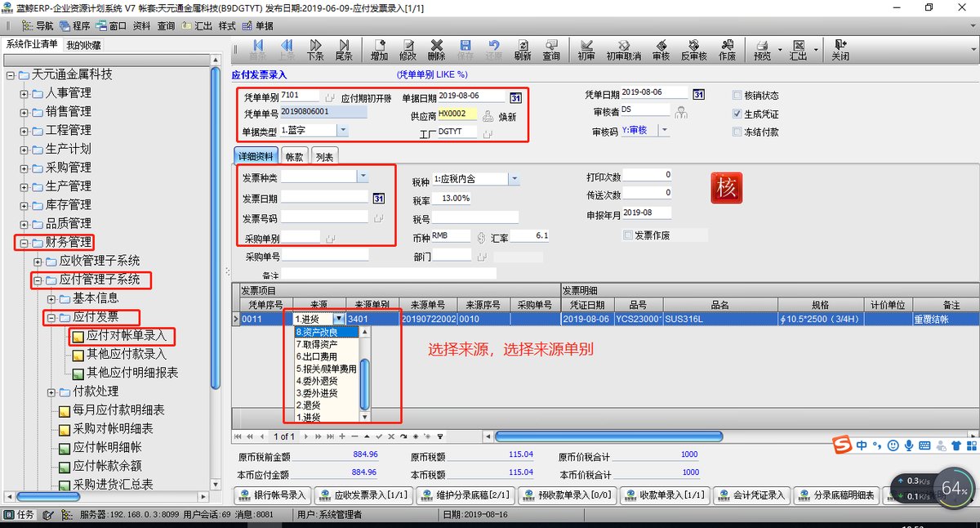This screenshot has width=980, height=528.
Task: Click the 保存 (save) floppy icon
Action: [x=465, y=50]
